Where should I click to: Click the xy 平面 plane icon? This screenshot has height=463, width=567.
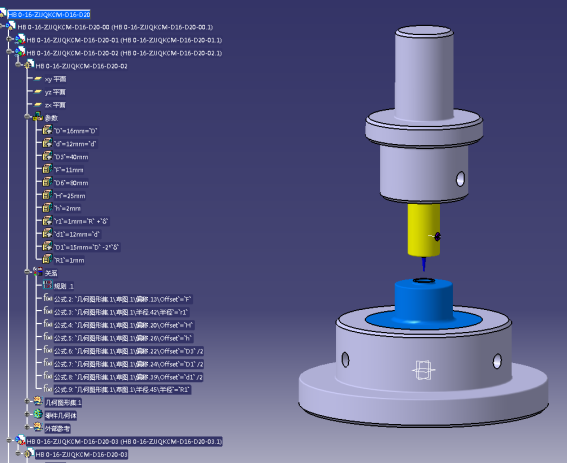pos(38,78)
